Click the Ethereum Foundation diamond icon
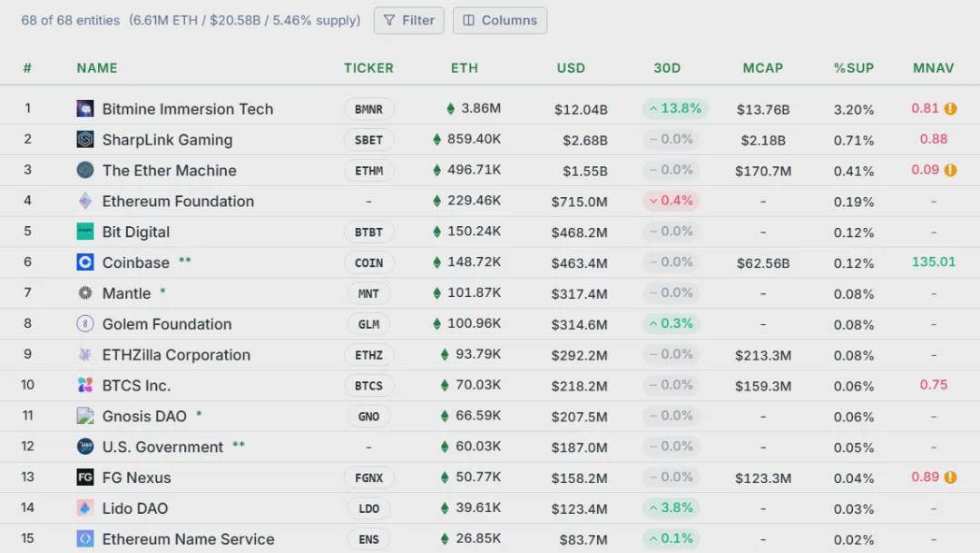The image size is (980, 553). [85, 201]
